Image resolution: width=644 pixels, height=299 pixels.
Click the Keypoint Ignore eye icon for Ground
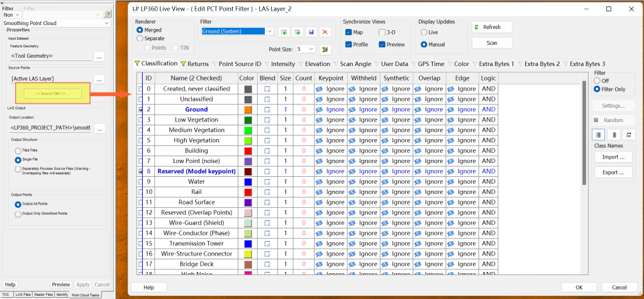(x=319, y=110)
